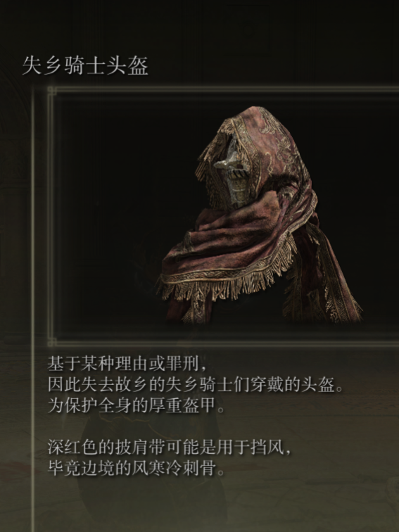The height and width of the screenshot is (532, 399).
Task: Select the line 基于某种理由或罪刑
Action: click(127, 364)
